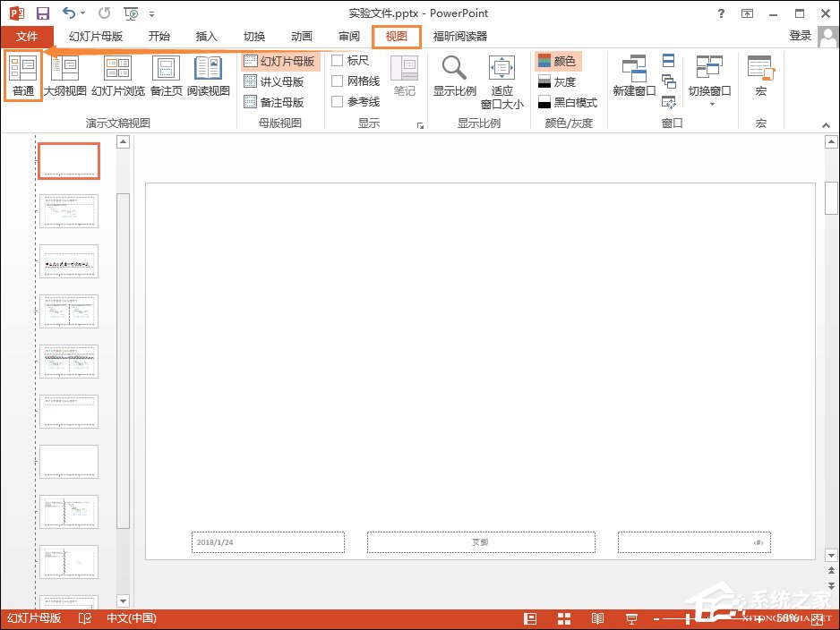Open the File (文件) tab
840x630 pixels.
[x=27, y=37]
